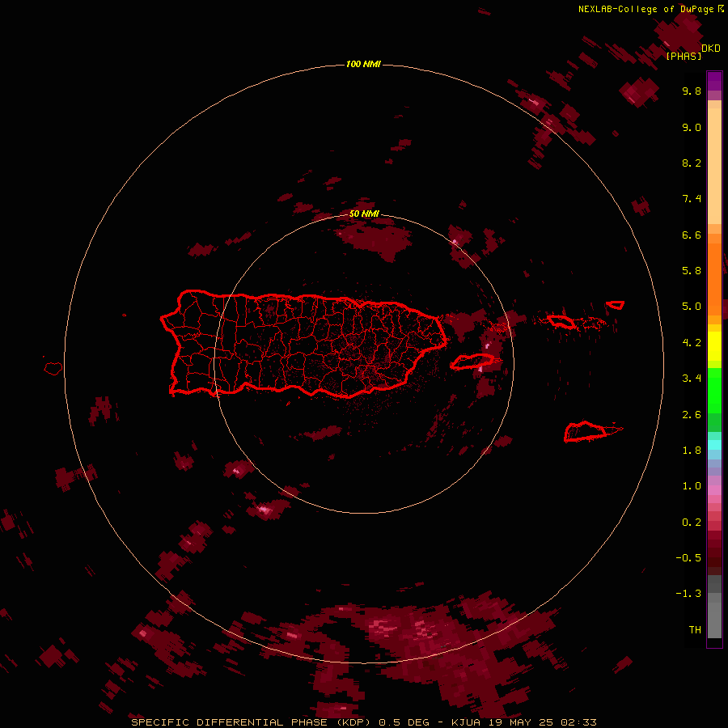The height and width of the screenshot is (728, 728).
Task: Pick the light peach band of the color bar
Action: pyautogui.click(x=714, y=166)
